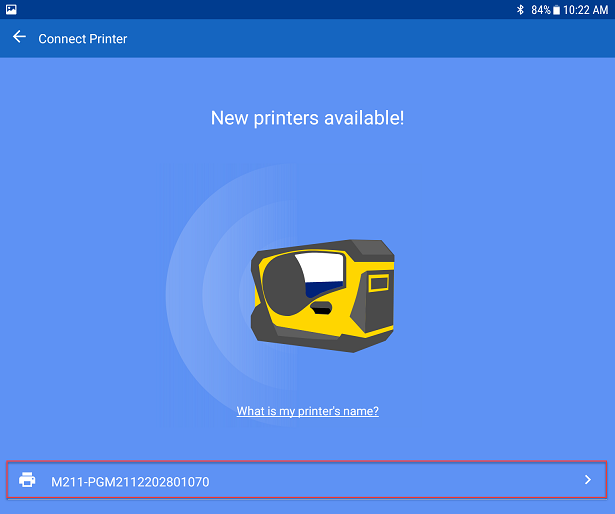615x514 pixels.
Task: Tap the chevron arrow on M211 printer row
Action: tap(588, 479)
